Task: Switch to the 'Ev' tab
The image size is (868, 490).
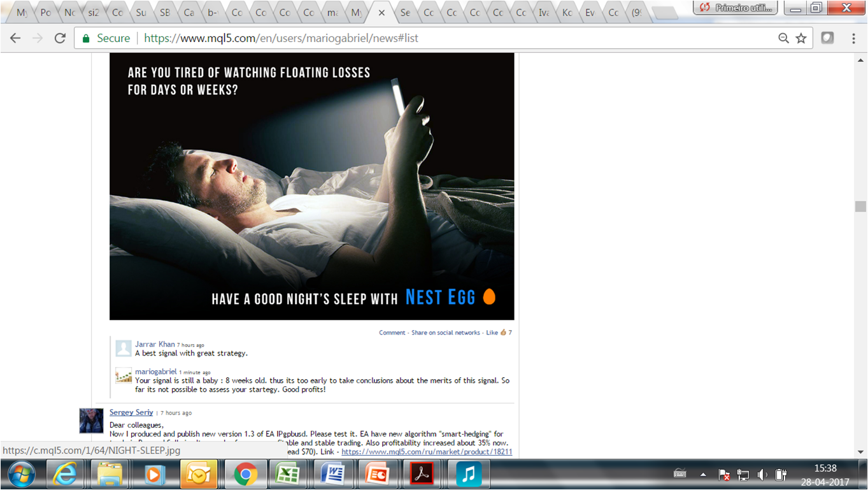Action: point(590,13)
